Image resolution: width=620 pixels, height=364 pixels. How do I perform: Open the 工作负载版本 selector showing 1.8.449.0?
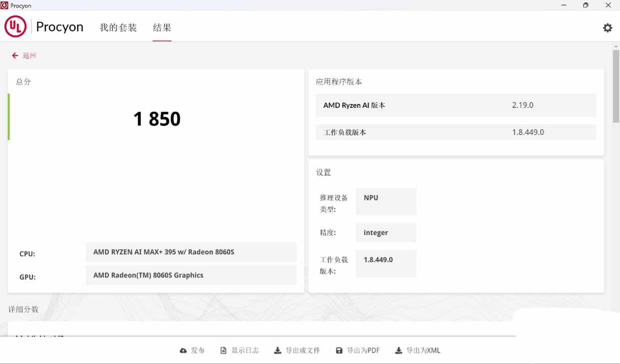click(x=386, y=263)
